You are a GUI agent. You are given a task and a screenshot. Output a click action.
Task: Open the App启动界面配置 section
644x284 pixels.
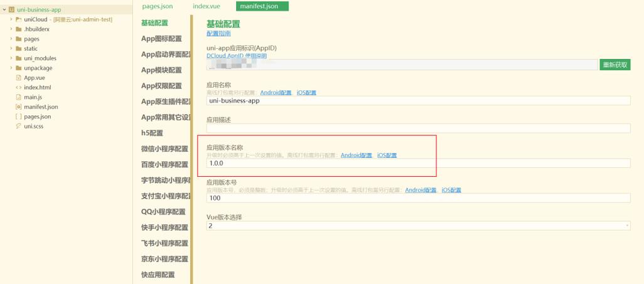point(165,54)
